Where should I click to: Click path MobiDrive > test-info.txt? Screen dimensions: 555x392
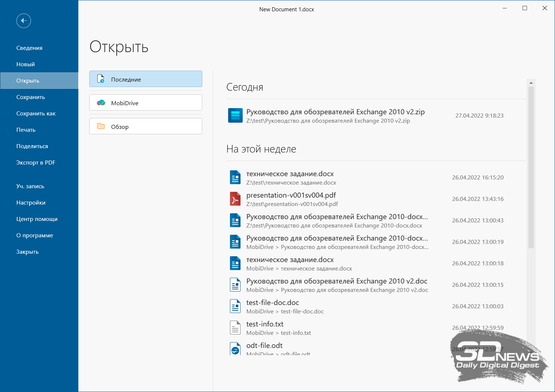coord(278,333)
